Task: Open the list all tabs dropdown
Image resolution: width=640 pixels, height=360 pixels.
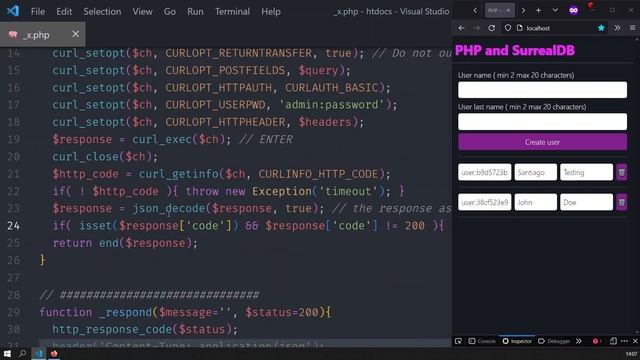Action: tap(555, 10)
